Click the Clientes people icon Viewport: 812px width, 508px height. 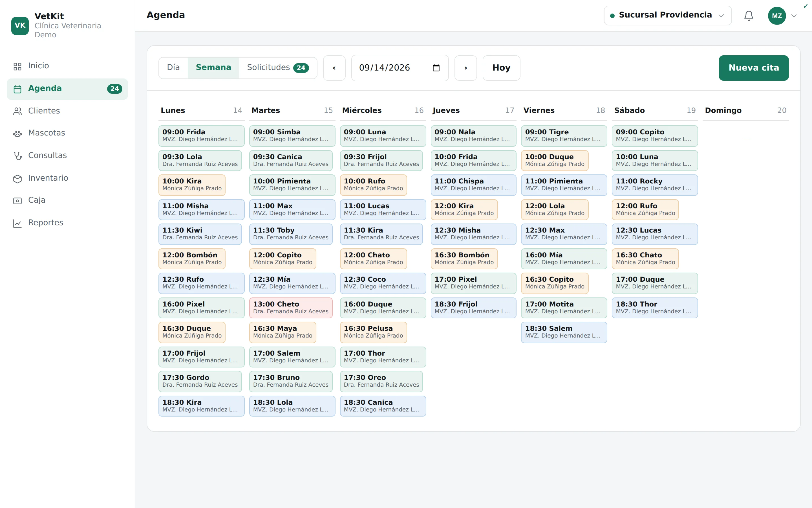point(17,111)
